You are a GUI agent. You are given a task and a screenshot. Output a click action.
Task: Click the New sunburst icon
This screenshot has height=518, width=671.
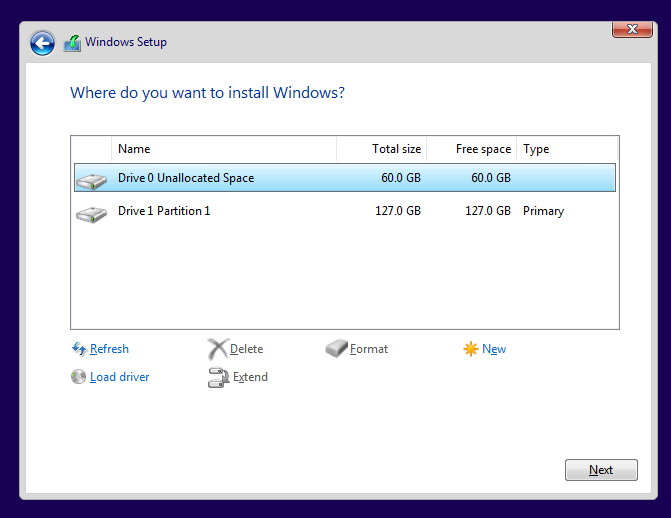471,349
